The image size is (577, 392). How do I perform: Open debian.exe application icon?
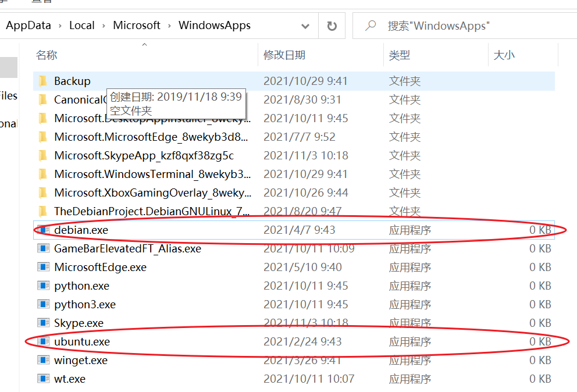pos(44,230)
